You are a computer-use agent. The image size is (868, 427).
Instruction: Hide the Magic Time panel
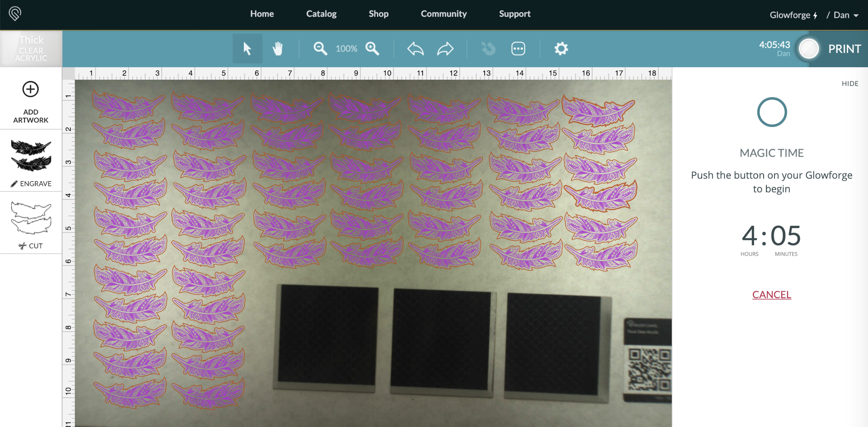point(850,84)
